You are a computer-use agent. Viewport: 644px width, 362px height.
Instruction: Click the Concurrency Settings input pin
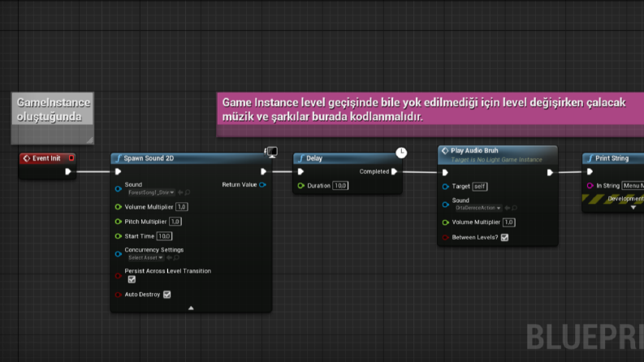pos(119,254)
